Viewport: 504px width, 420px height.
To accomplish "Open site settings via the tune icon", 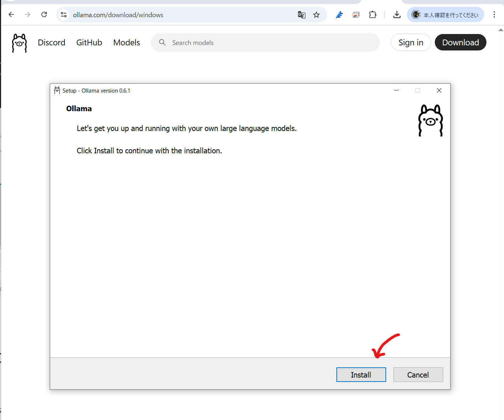I will [x=63, y=15].
